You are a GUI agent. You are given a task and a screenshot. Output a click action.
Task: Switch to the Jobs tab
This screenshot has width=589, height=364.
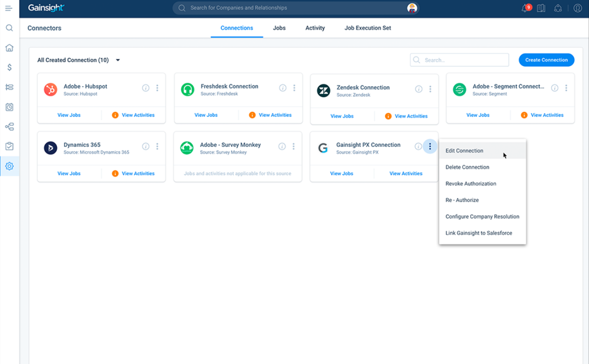pos(279,28)
